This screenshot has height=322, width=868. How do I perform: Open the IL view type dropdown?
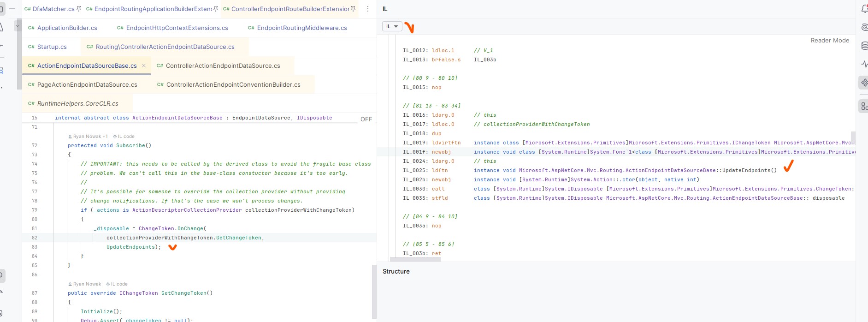[392, 26]
